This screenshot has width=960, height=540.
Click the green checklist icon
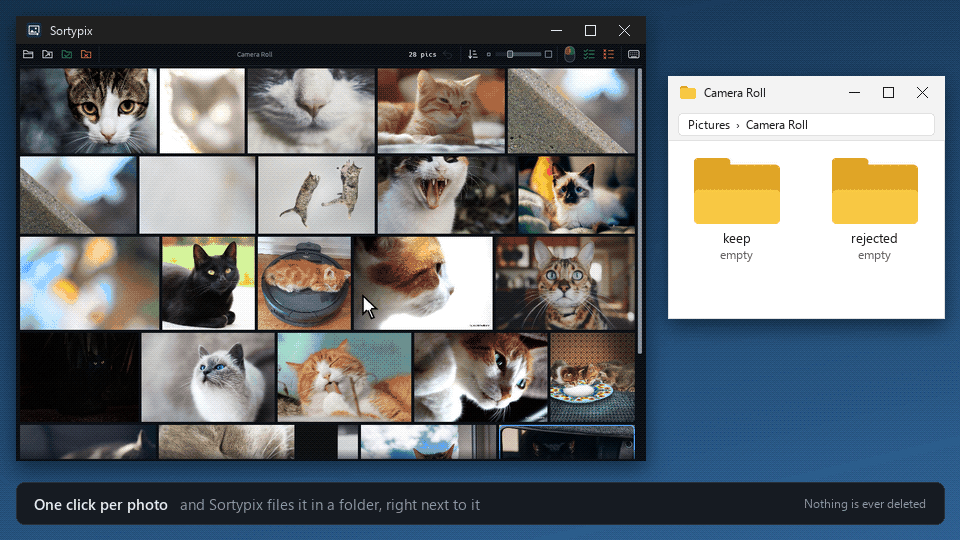tap(589, 54)
